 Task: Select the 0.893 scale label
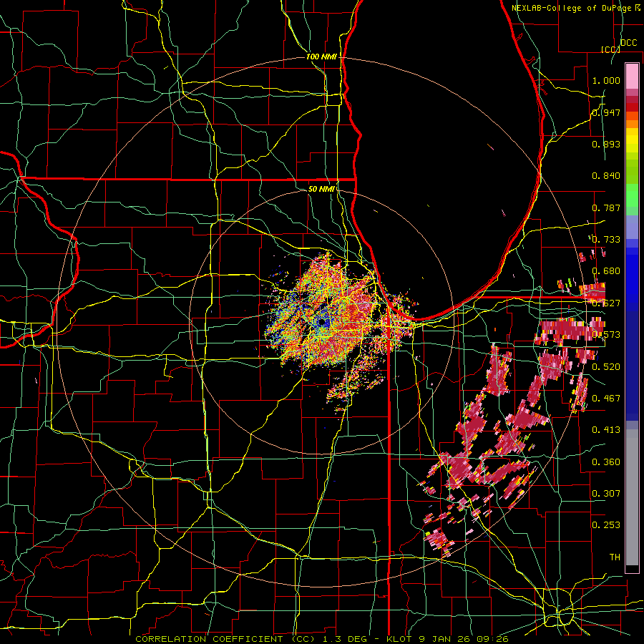coord(606,144)
